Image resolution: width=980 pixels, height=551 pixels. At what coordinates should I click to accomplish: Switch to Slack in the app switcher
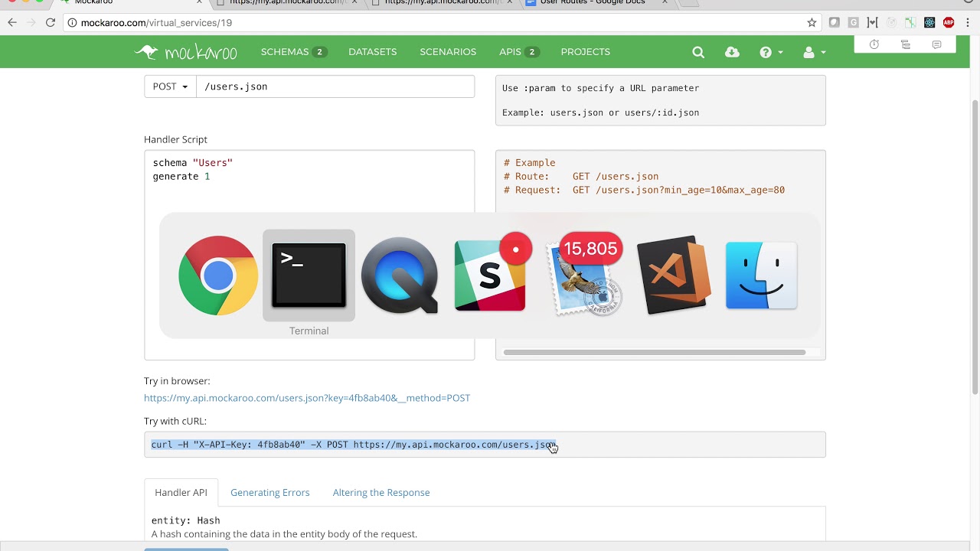pos(490,275)
